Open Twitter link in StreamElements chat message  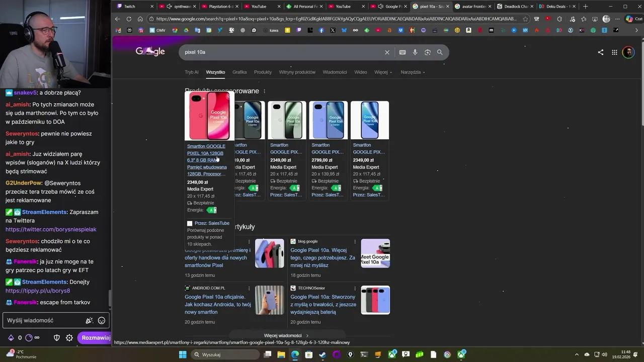[51, 229]
